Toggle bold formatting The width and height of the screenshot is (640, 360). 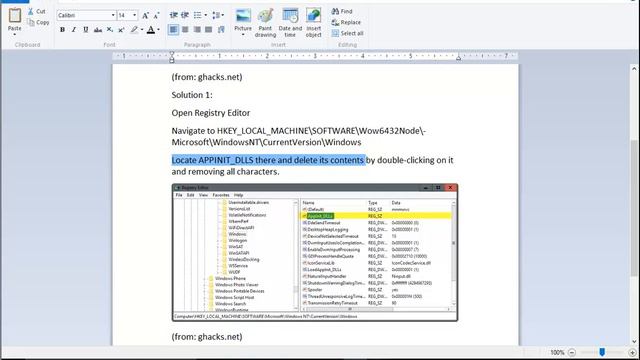[x=62, y=29]
